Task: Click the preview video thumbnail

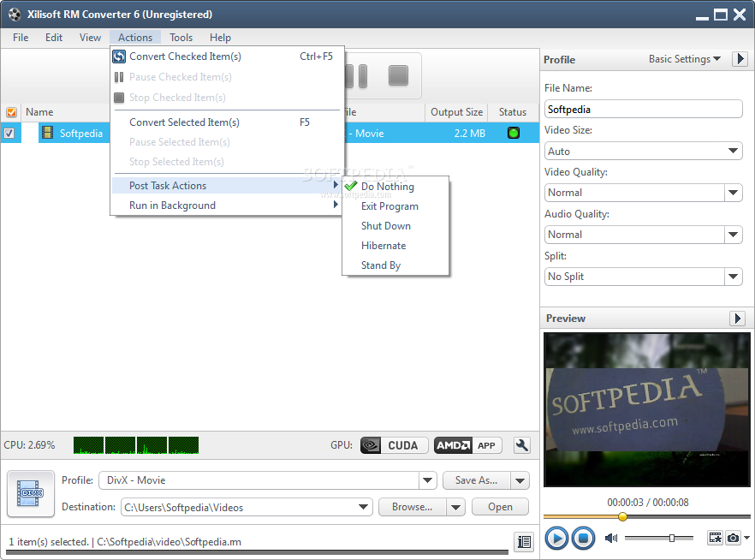Action: (x=646, y=410)
